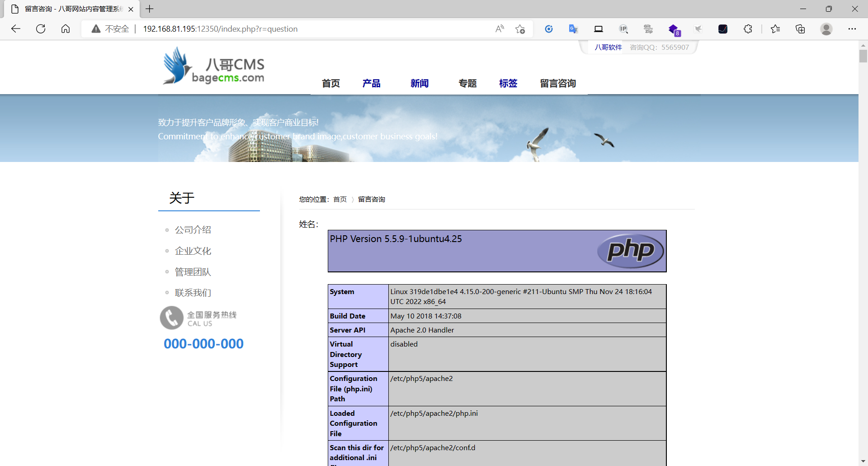Click the scrollbar down arrow
Screen dimensions: 868x466
coord(863,461)
